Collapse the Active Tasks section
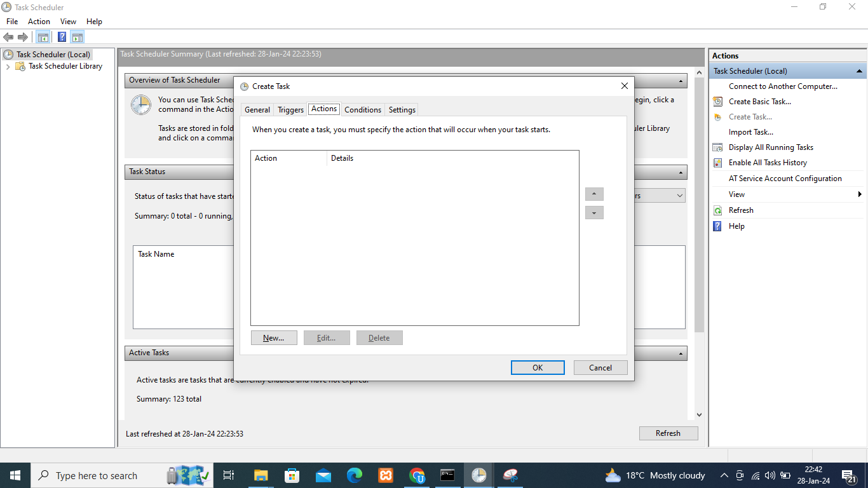Image resolution: width=868 pixels, height=488 pixels. [681, 353]
